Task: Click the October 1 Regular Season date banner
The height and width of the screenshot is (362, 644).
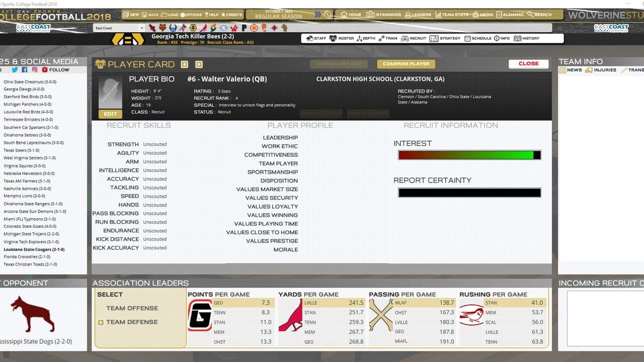Action: (279, 15)
